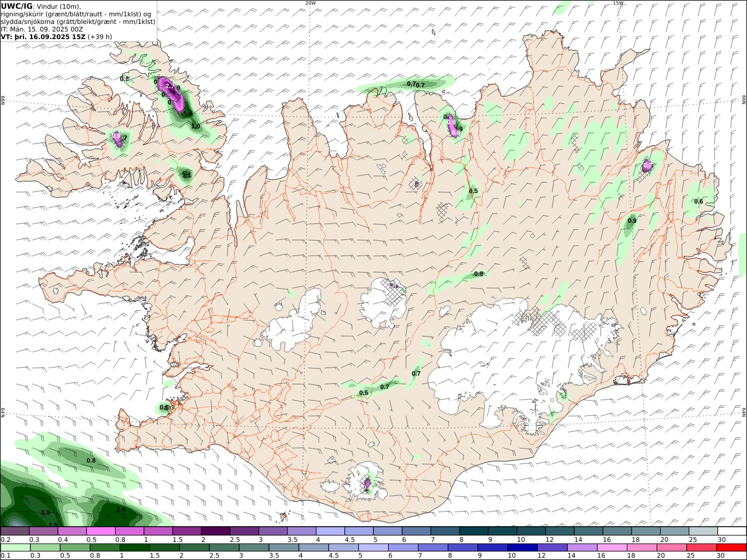This screenshot has height=560, width=747.
Task: Pick the violet 12 swatch in lower legend
Action: (x=552, y=548)
